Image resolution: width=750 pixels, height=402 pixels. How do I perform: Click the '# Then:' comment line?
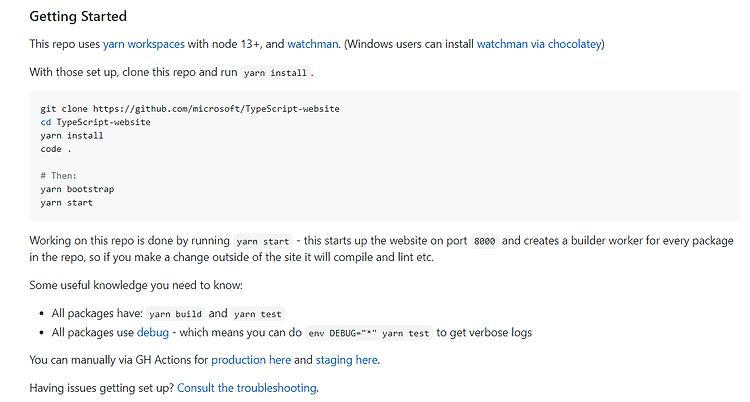click(58, 176)
